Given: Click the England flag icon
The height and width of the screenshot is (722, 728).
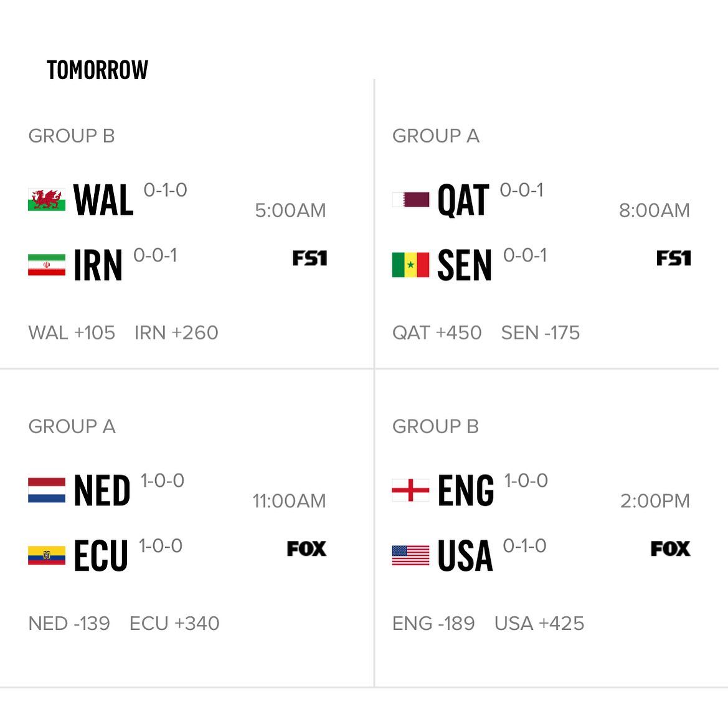Looking at the screenshot, I should pos(410,490).
